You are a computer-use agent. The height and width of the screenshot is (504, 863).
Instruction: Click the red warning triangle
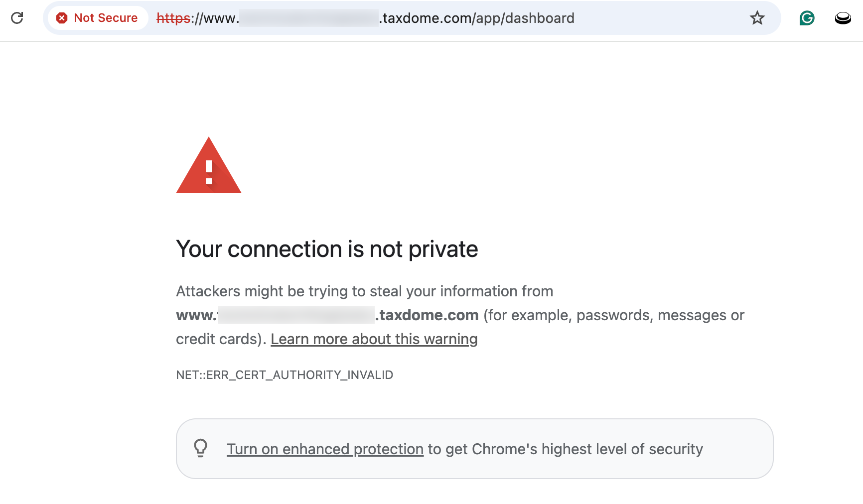coord(209,167)
